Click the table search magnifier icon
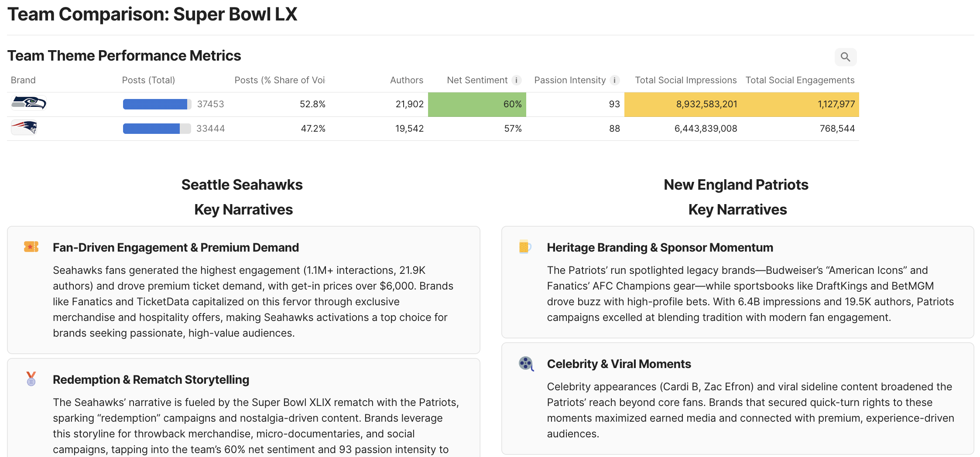This screenshot has width=980, height=457. [x=845, y=57]
